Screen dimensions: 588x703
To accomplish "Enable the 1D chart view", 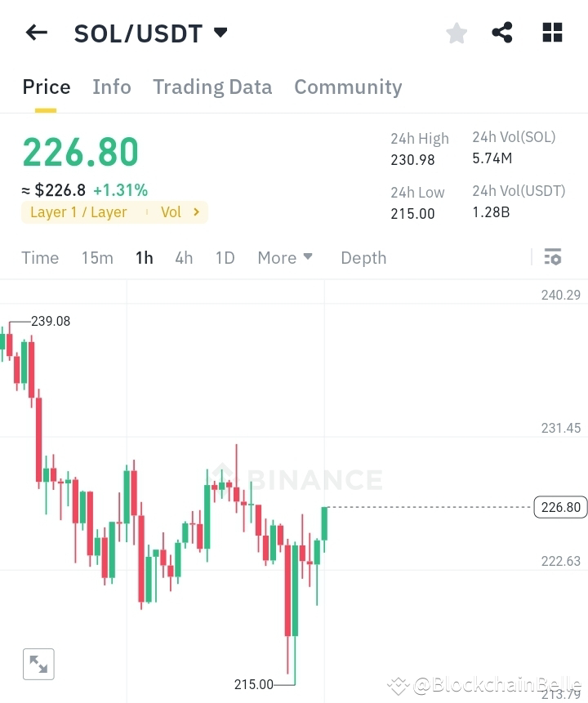I will coord(225,257).
